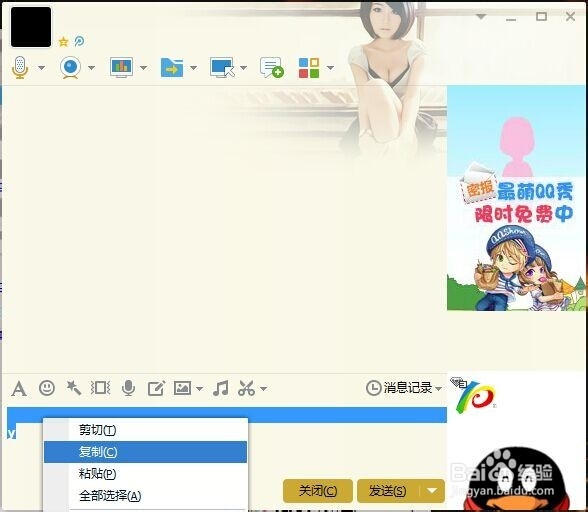The height and width of the screenshot is (512, 588).
Task: Open handwriting input pad icon
Action: click(156, 388)
